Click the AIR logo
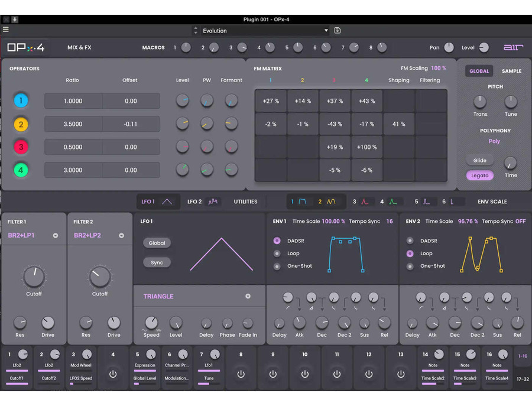The image size is (532, 406). [512, 47]
